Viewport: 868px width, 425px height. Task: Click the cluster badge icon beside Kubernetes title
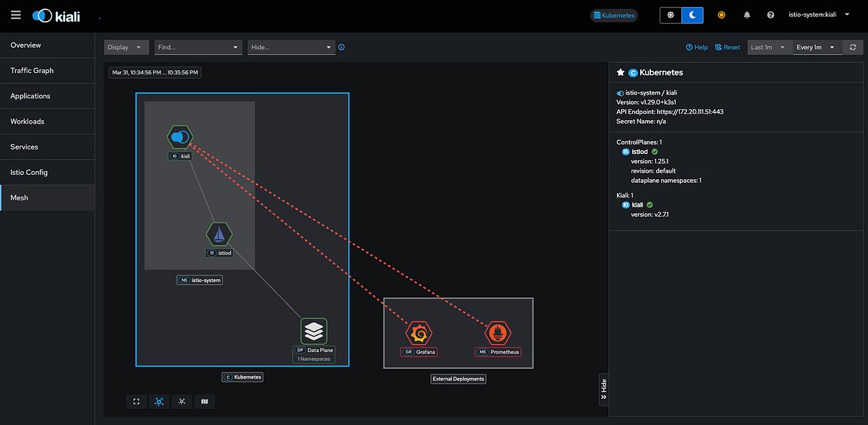tap(633, 72)
